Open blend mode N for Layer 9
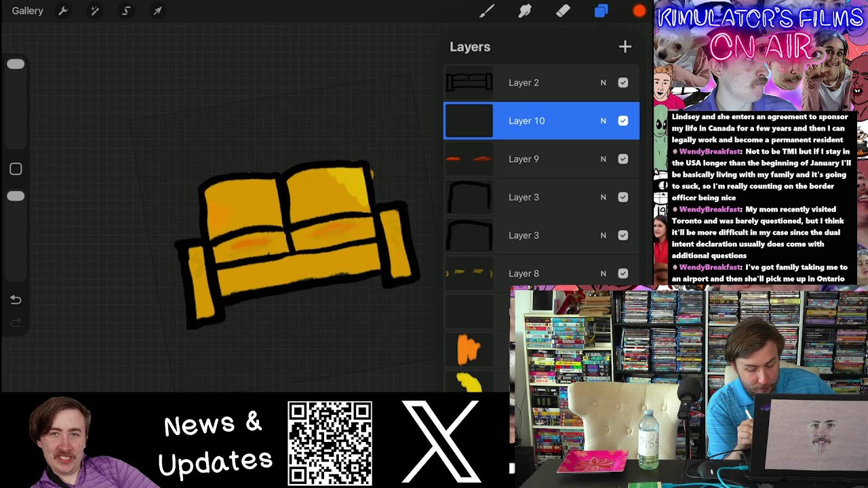This screenshot has height=488, width=868. point(603,159)
